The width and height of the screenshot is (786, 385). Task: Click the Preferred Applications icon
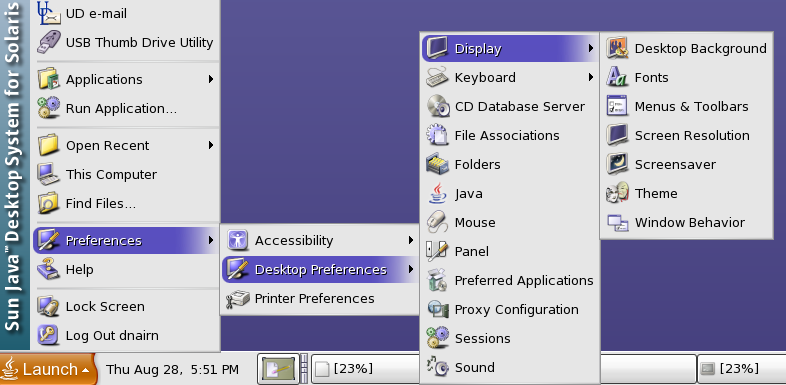438,281
